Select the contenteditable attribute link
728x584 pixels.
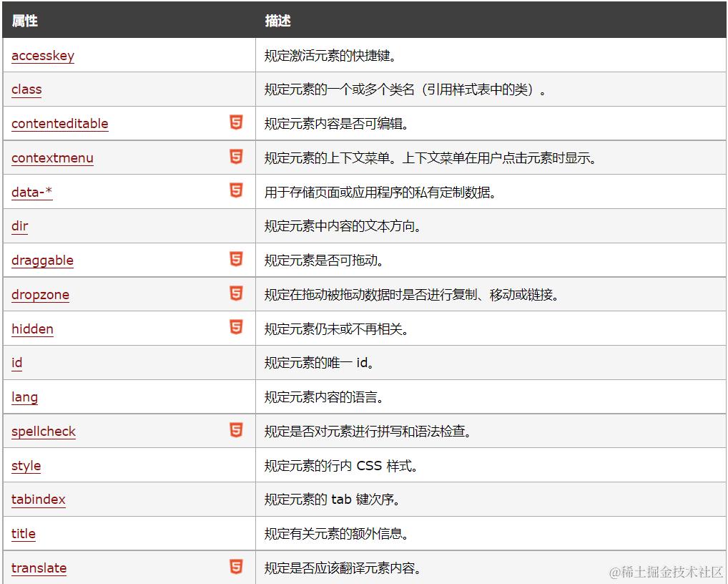[x=59, y=124]
